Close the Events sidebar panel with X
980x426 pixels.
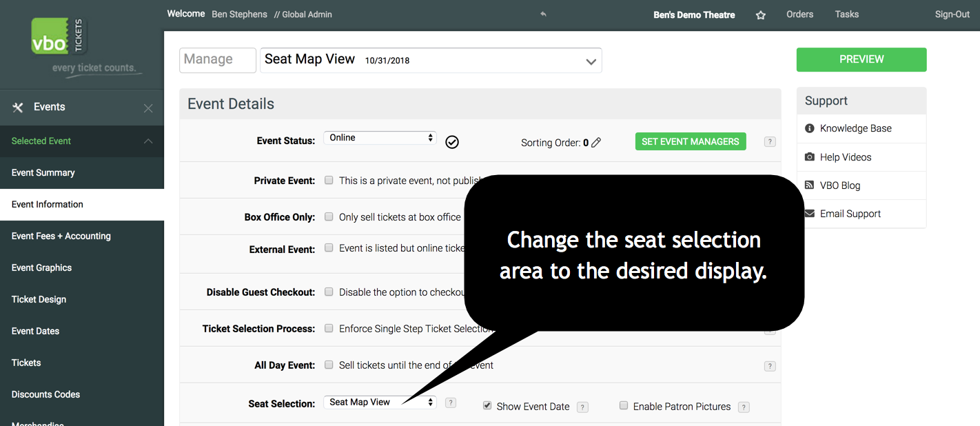tap(148, 108)
